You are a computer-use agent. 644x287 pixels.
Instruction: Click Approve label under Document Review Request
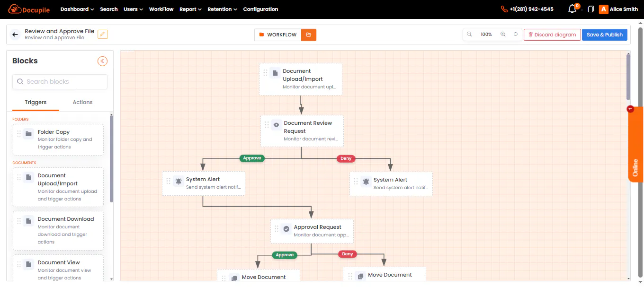pos(252,158)
